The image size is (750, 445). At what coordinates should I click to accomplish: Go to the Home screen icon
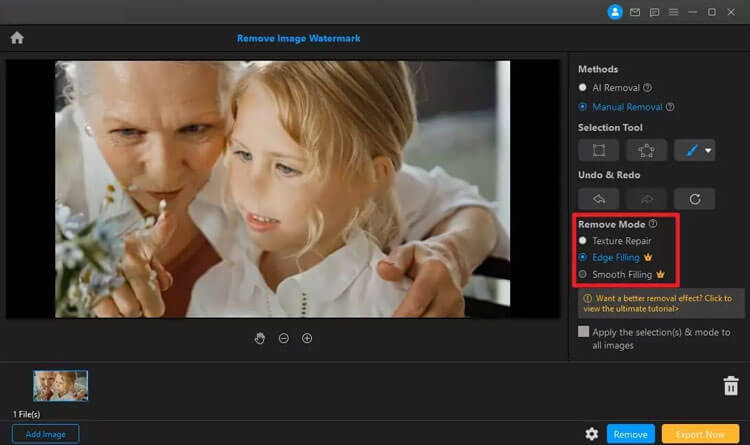coord(17,38)
